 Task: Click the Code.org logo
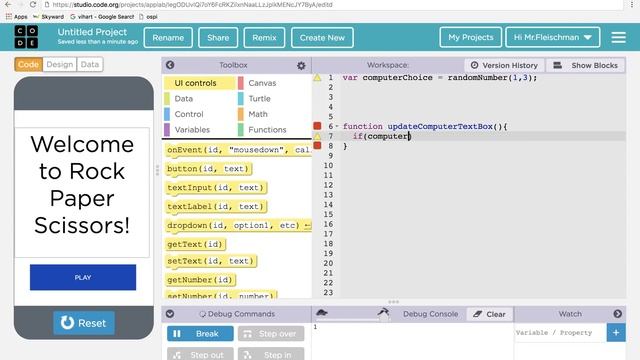[x=26, y=37]
